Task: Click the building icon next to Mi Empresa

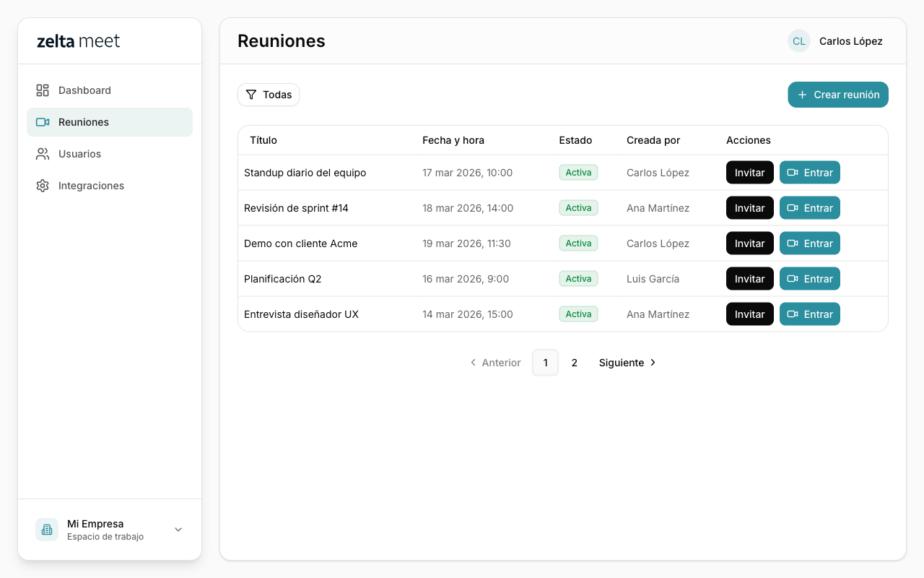Action: click(x=46, y=530)
